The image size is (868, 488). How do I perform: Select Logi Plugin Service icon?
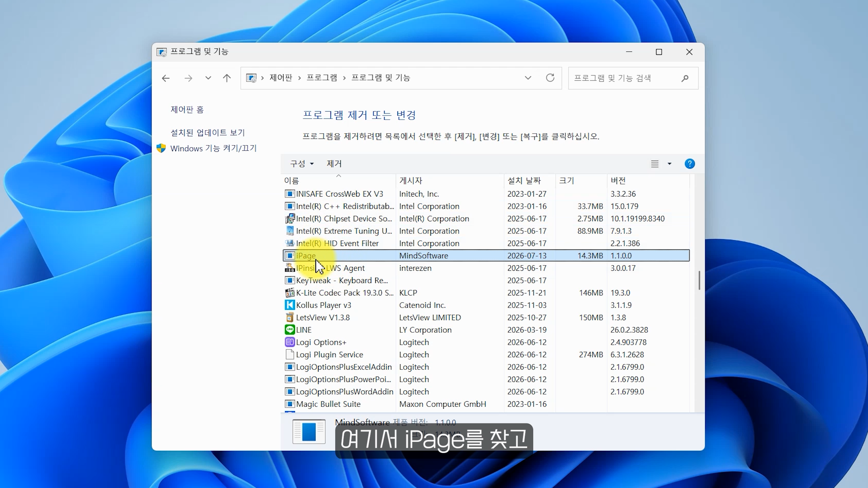point(290,354)
